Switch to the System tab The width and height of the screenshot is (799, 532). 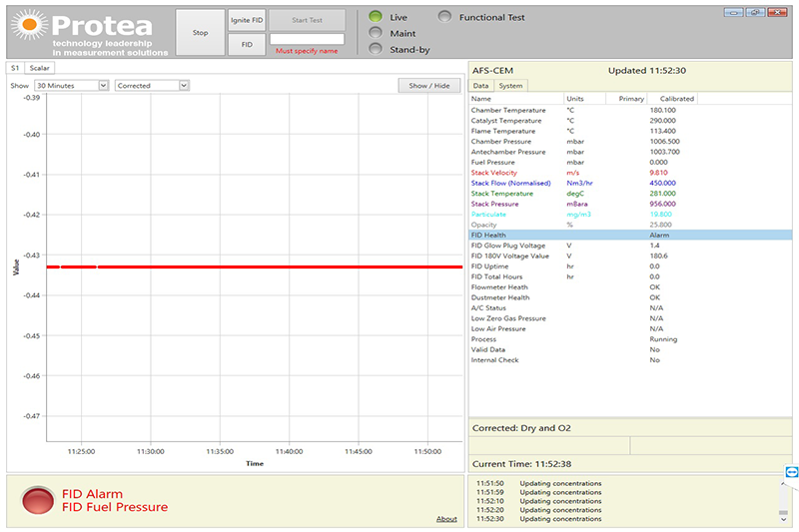pyautogui.click(x=510, y=86)
